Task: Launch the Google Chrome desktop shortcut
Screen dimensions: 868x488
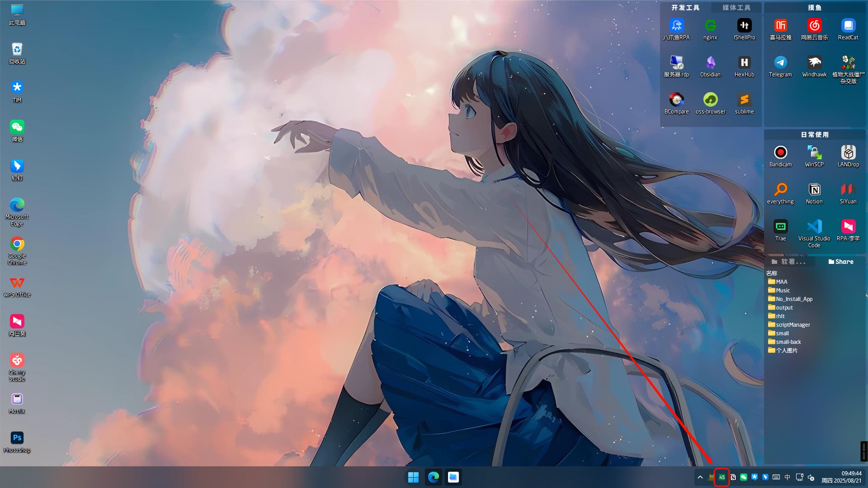Action: [x=17, y=250]
